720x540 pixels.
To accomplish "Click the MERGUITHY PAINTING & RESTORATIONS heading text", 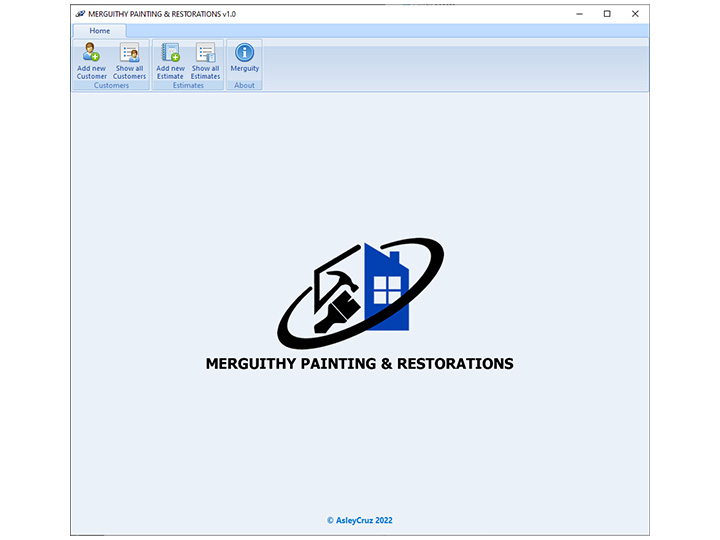I will click(x=359, y=364).
